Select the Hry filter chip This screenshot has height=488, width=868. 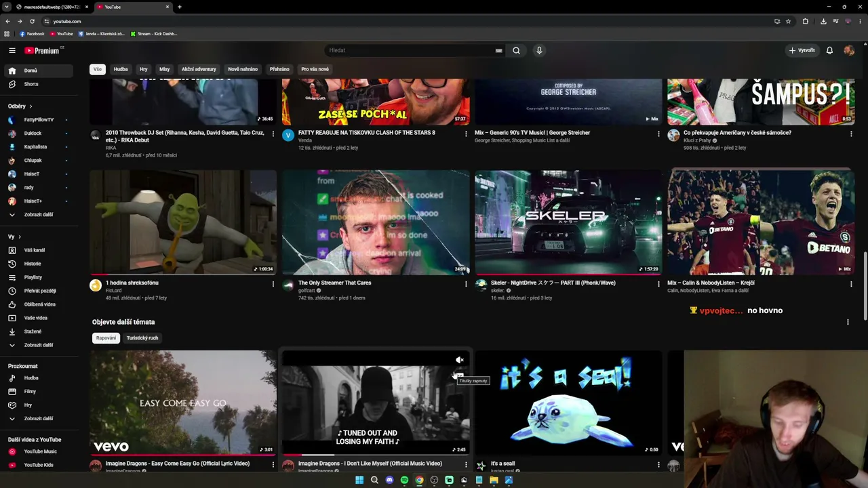tap(144, 69)
